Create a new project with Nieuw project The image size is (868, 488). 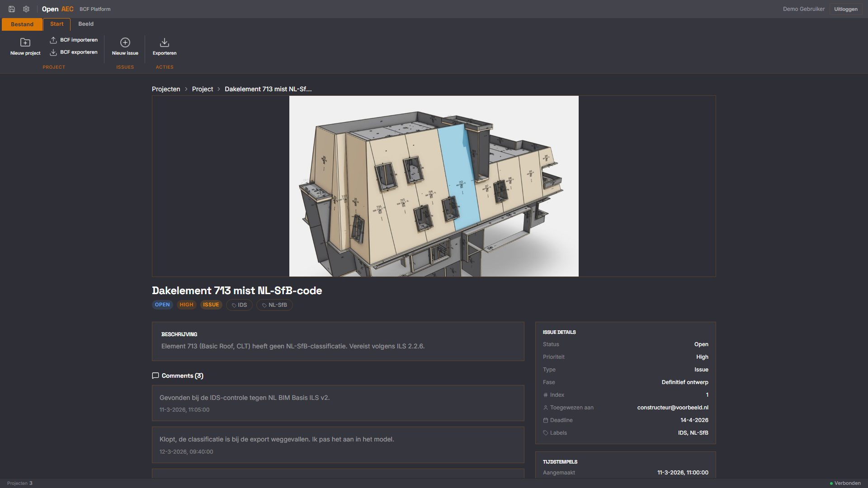pyautogui.click(x=25, y=47)
